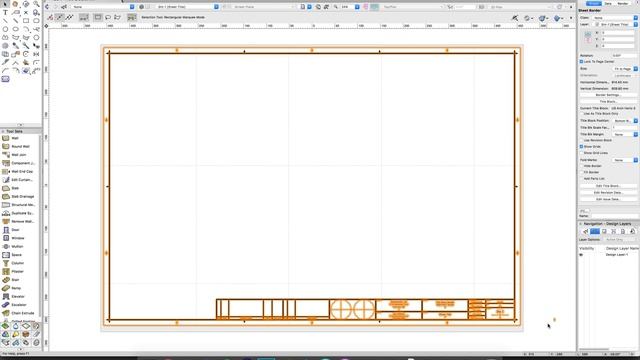The height and width of the screenshot is (360, 640).
Task: Choose the Round Wall tool
Action: tap(20, 146)
